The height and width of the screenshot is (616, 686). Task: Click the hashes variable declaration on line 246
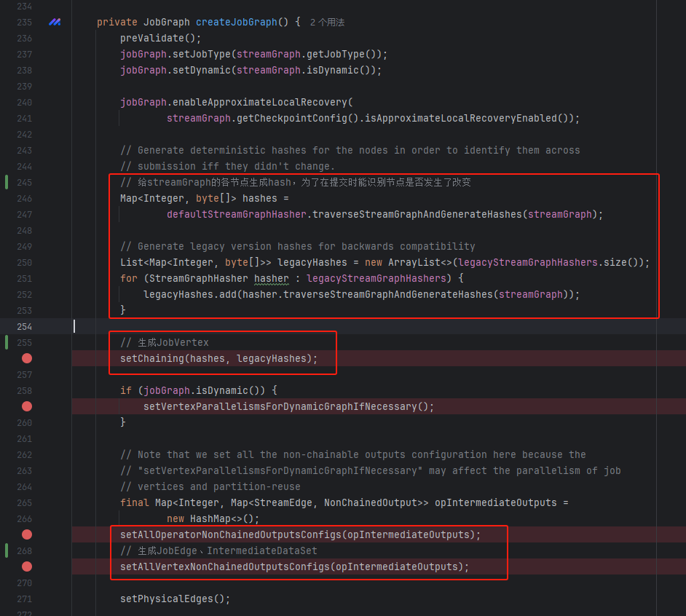[x=259, y=199]
